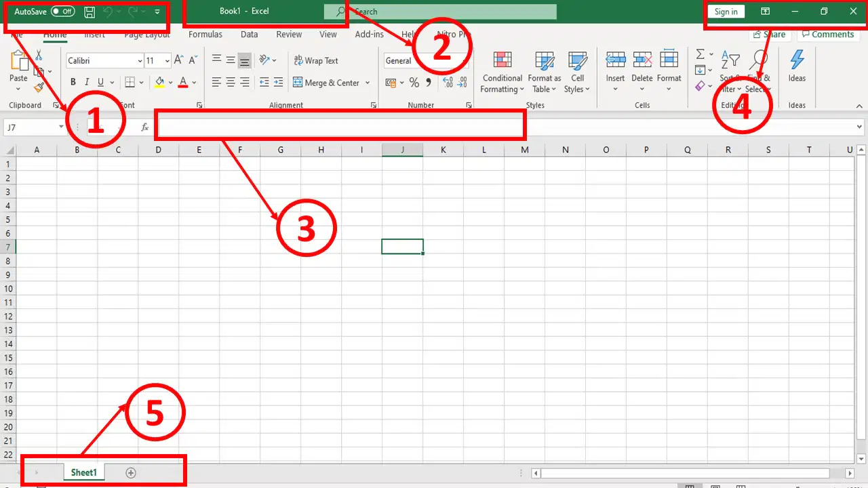Toggle Bold formatting
The height and width of the screenshot is (488, 868).
tap(73, 83)
